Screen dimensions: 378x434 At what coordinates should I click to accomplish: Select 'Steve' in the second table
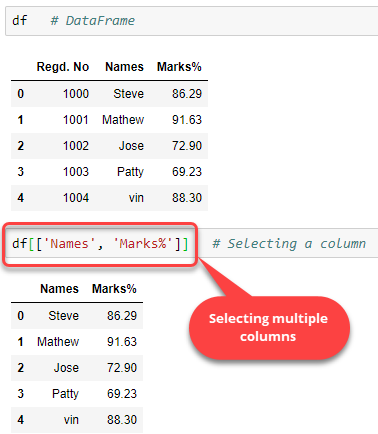point(64,316)
